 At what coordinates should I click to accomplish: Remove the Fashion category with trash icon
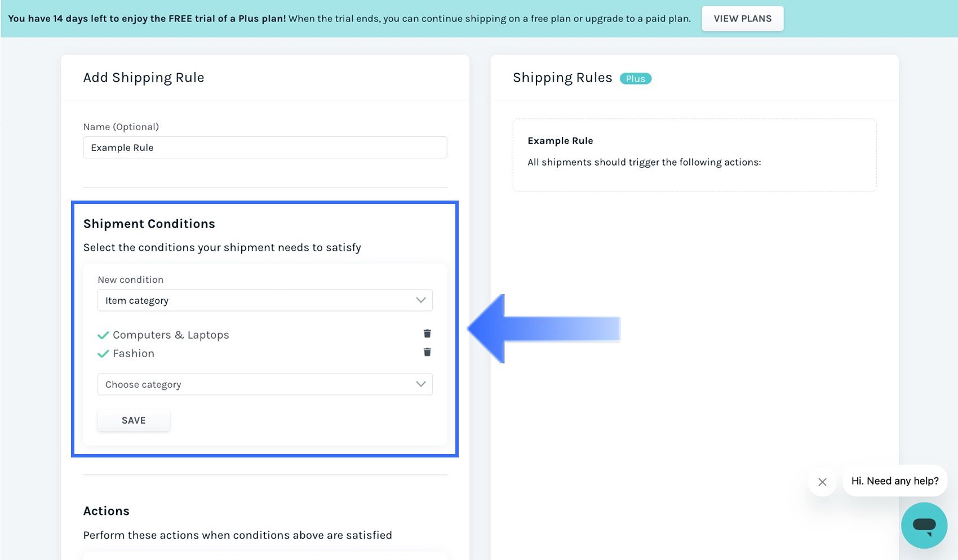pos(427,353)
